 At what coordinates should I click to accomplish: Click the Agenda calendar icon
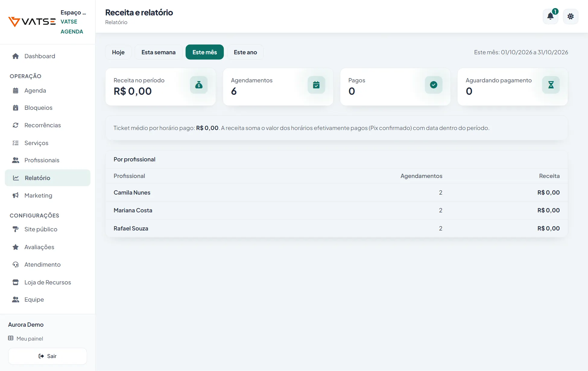(16, 90)
